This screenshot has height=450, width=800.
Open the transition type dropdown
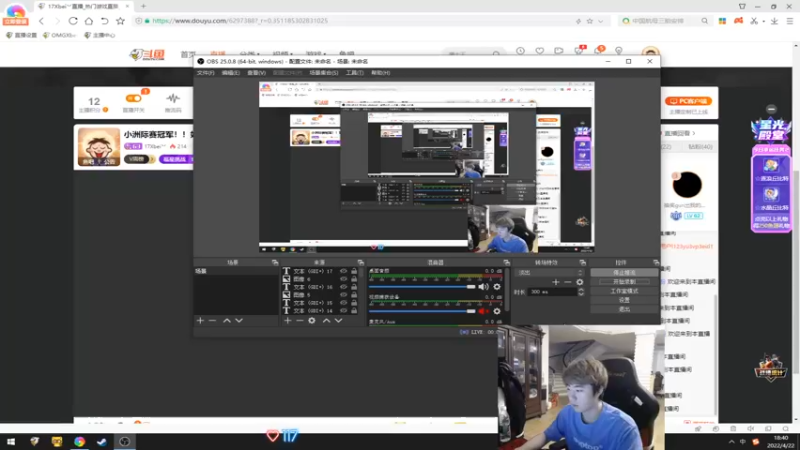pos(549,273)
